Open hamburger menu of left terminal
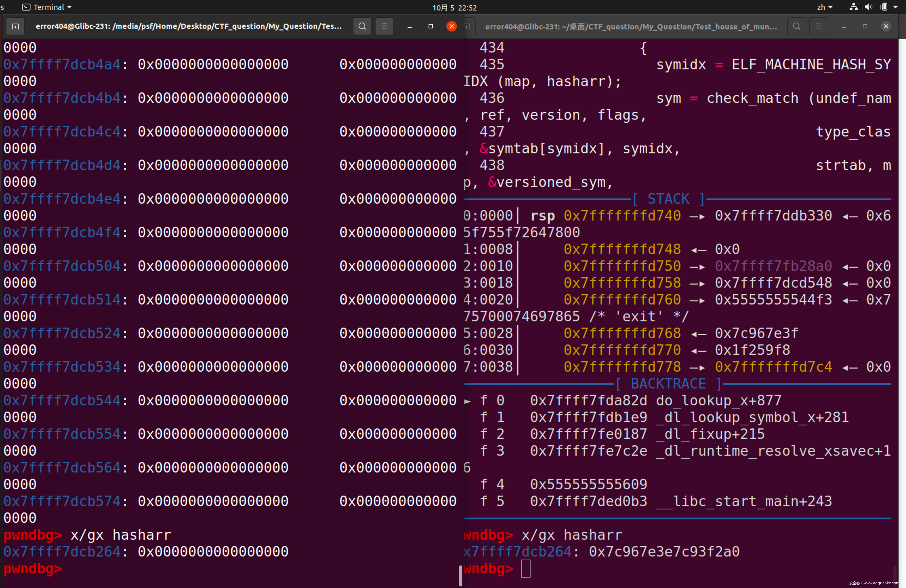The width and height of the screenshot is (906, 588). [384, 26]
